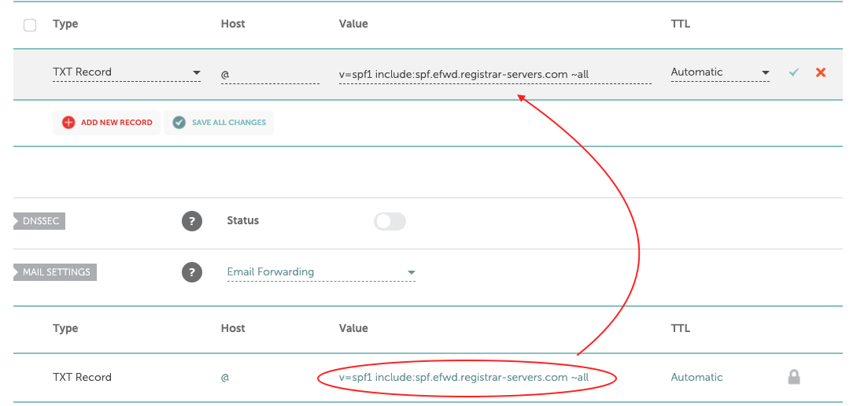Select the DNSSEC section tag
The height and width of the screenshot is (406, 868).
pos(39,220)
